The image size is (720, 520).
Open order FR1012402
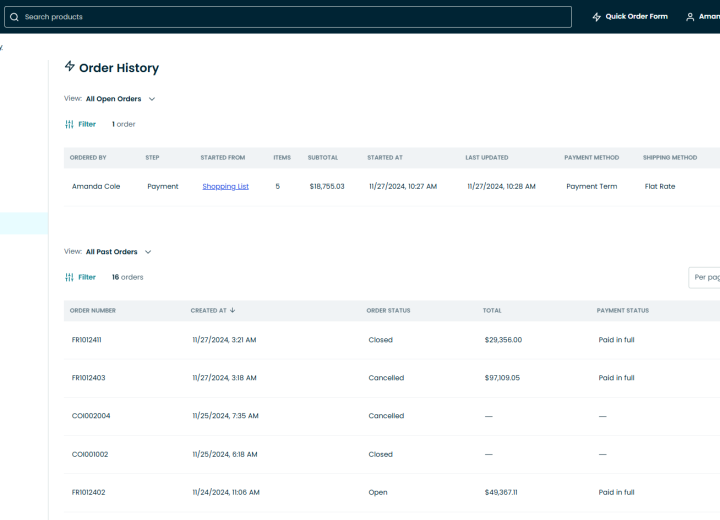click(x=88, y=492)
